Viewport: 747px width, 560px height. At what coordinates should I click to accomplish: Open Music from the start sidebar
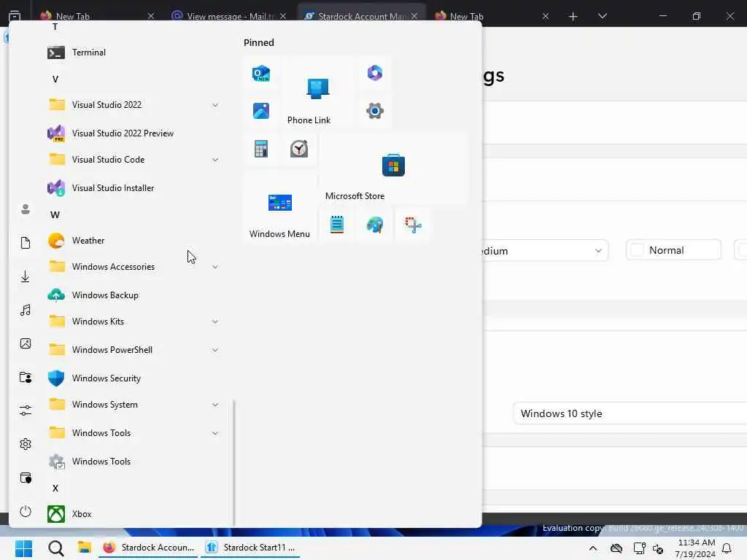(26, 310)
